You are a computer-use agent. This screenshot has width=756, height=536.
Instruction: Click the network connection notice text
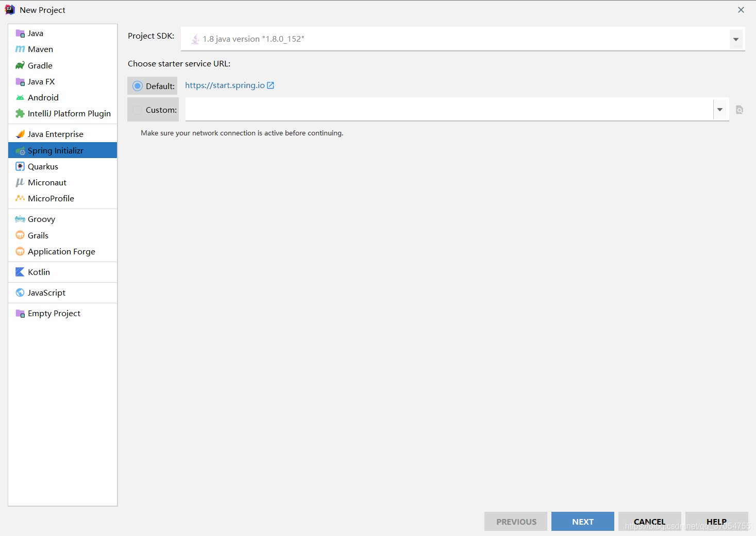coord(242,133)
